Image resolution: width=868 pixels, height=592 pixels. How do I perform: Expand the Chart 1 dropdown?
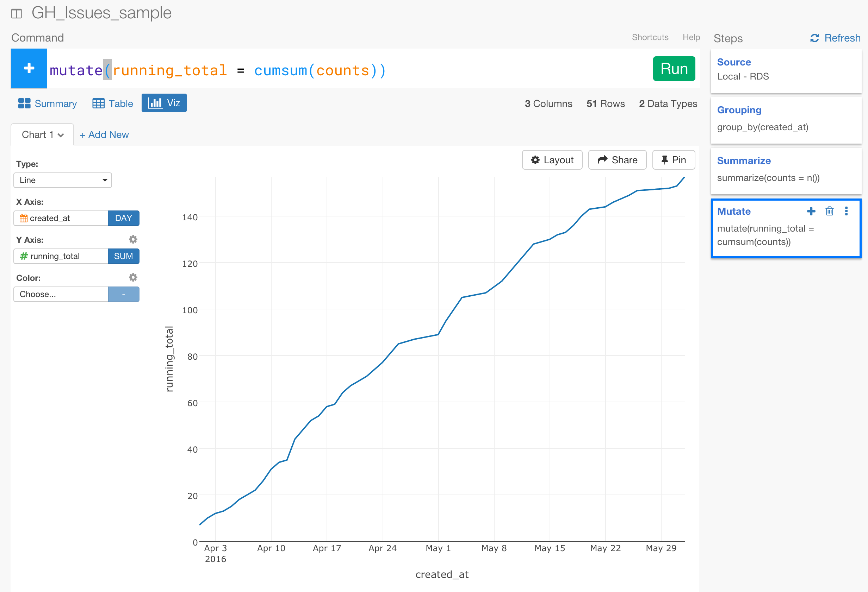[42, 135]
